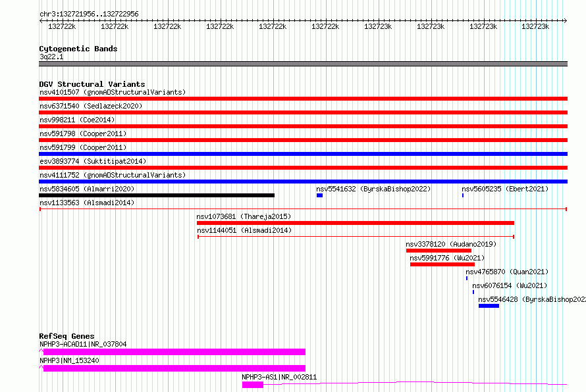
Task: Click the red bar under nsv998211
Action: point(303,126)
